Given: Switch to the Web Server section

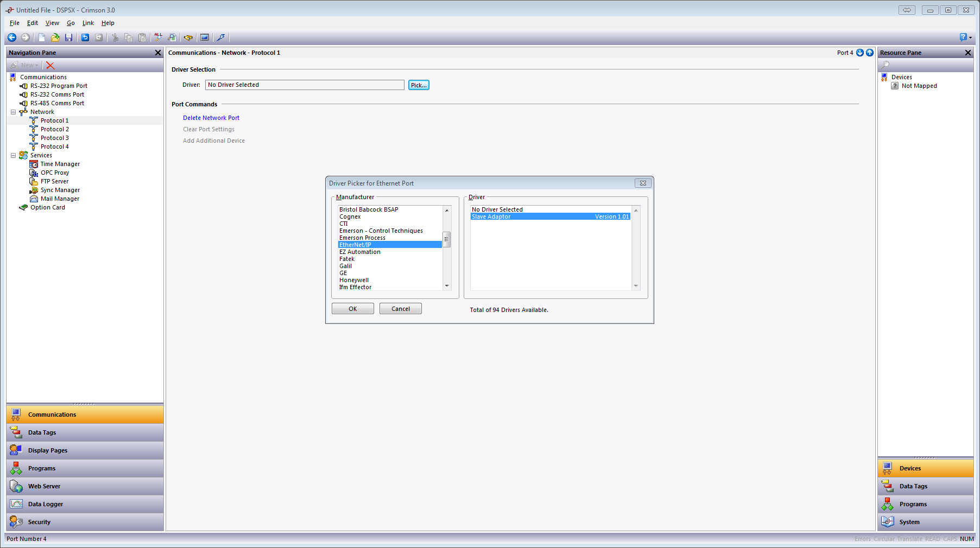Looking at the screenshot, I should tap(85, 486).
